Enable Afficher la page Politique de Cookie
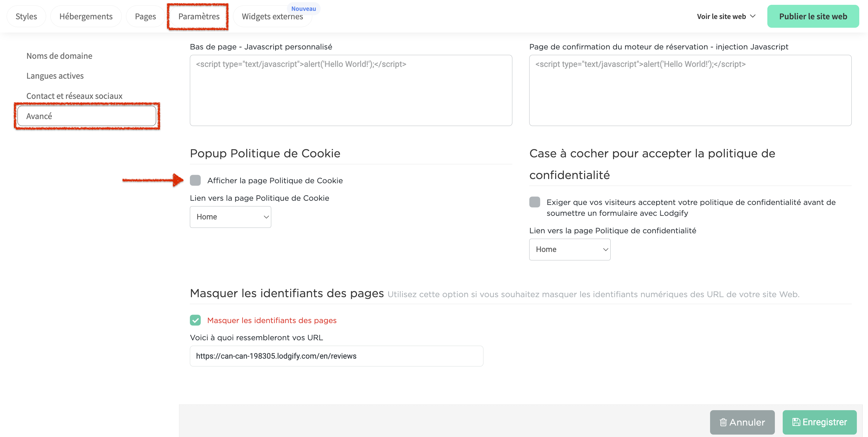This screenshot has height=437, width=868. coord(195,180)
